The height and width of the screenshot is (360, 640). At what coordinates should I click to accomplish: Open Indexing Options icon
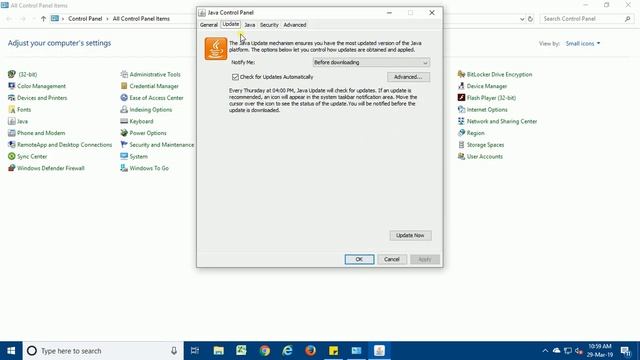coord(124,109)
